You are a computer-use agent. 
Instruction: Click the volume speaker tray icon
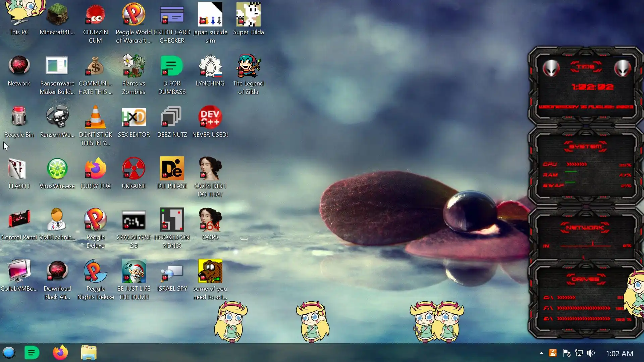point(591,353)
